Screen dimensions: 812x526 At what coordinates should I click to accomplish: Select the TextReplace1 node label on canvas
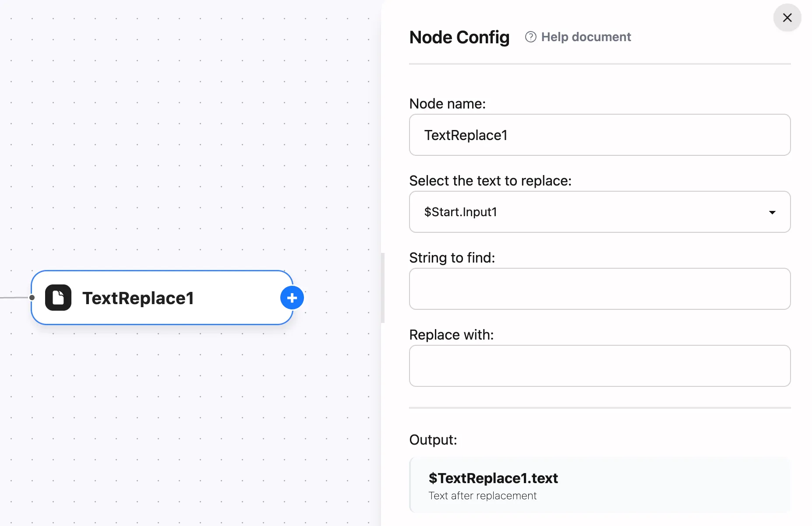tap(138, 298)
